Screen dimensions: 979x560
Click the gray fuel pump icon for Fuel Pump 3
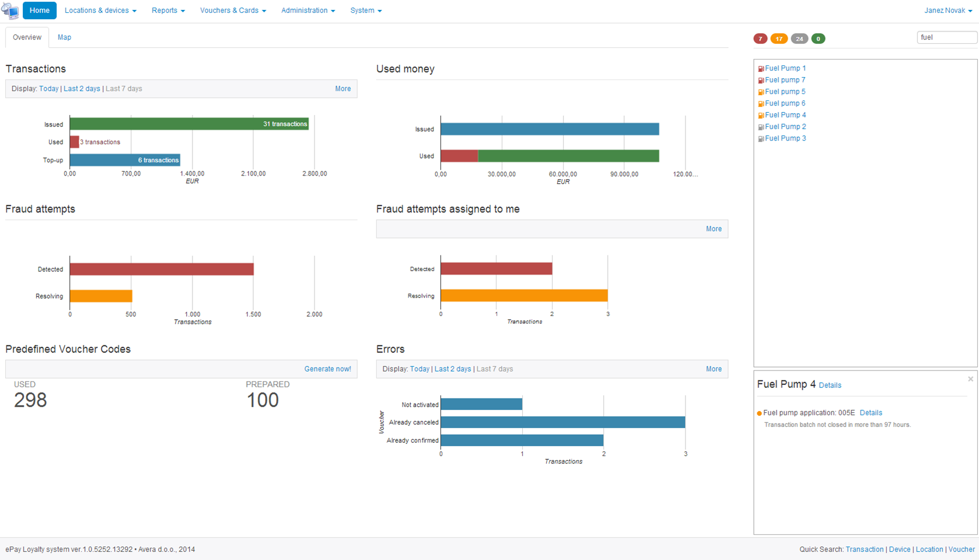761,139
